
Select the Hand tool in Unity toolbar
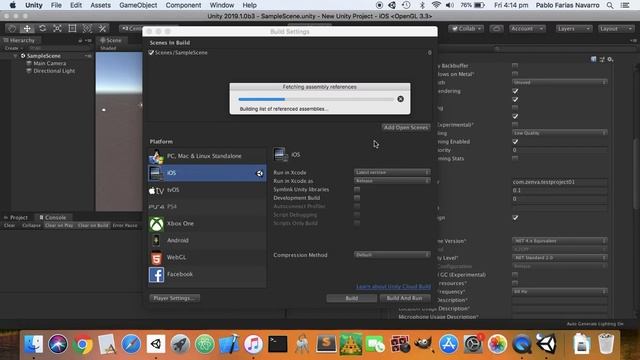[12, 29]
